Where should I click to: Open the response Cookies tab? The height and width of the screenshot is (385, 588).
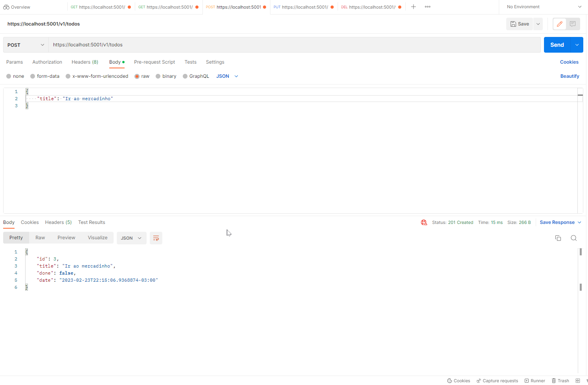pos(30,222)
